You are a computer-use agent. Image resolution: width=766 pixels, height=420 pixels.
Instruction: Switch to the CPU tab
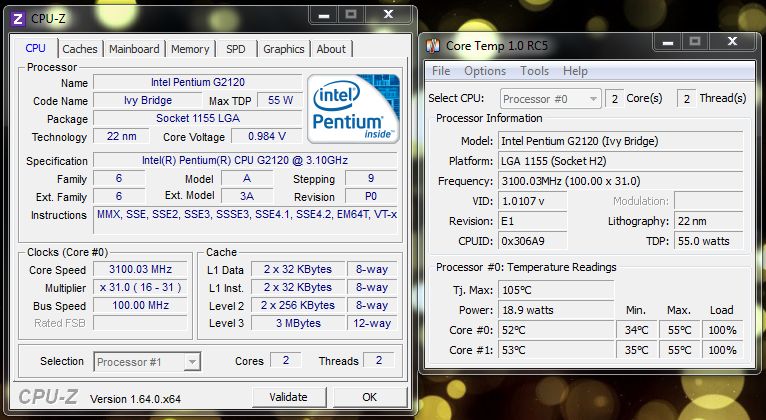point(36,48)
